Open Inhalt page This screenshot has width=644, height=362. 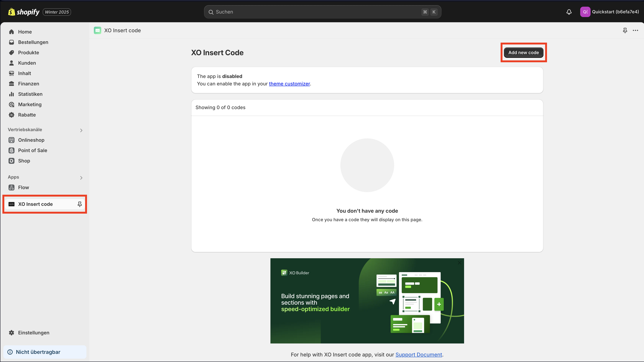45,73
